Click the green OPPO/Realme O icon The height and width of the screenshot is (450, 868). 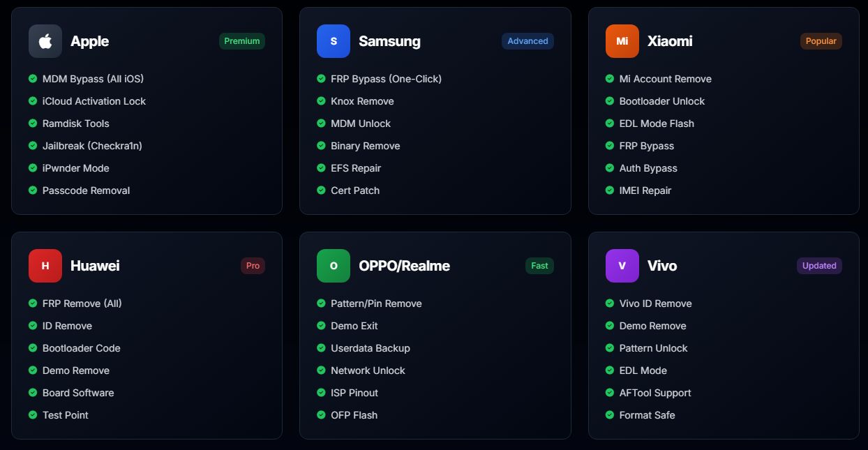tap(334, 266)
